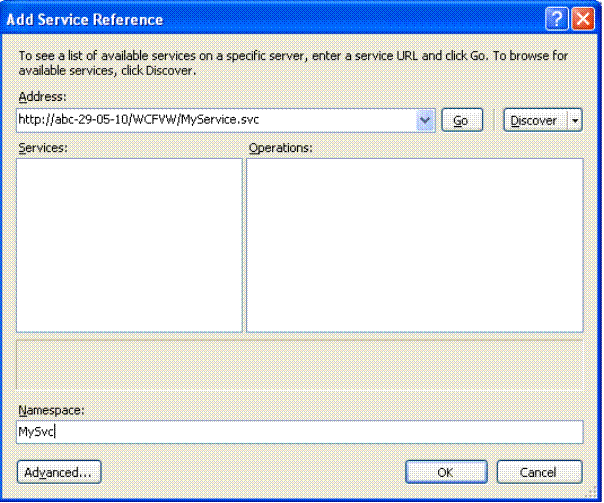The image size is (604, 503).
Task: Click the Namespace label
Action: point(51,410)
